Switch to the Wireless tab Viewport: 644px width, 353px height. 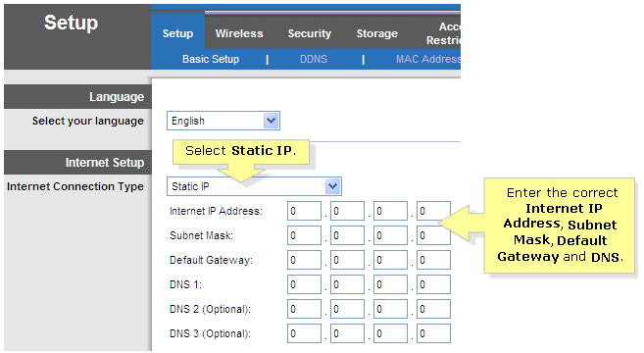[x=239, y=33]
